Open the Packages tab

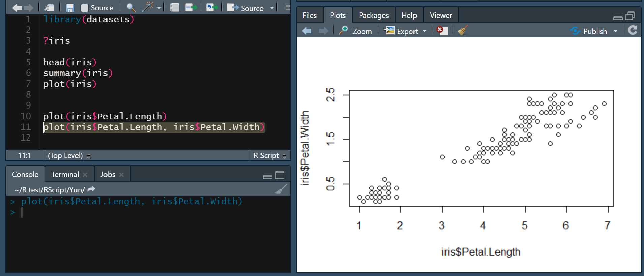pyautogui.click(x=374, y=15)
